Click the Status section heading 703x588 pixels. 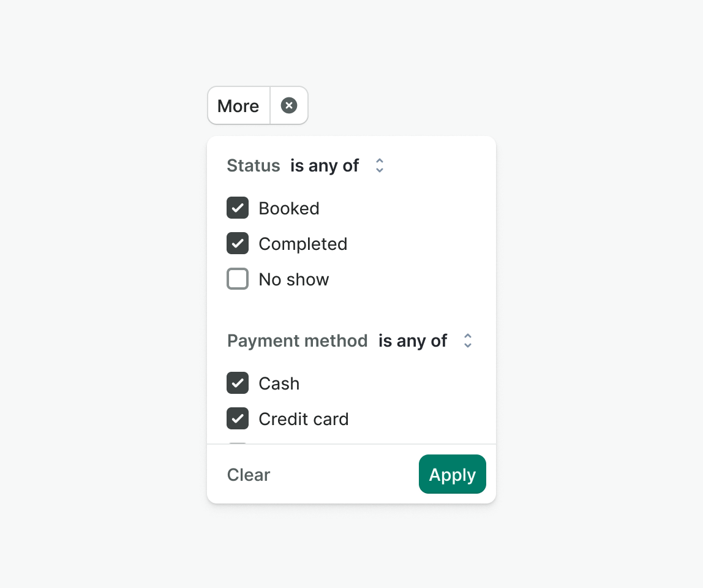(254, 165)
